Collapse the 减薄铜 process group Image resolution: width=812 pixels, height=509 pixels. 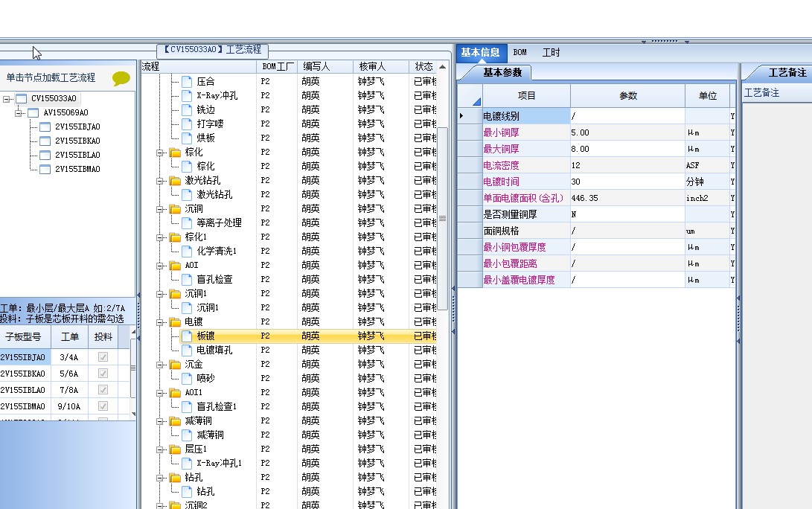point(160,421)
